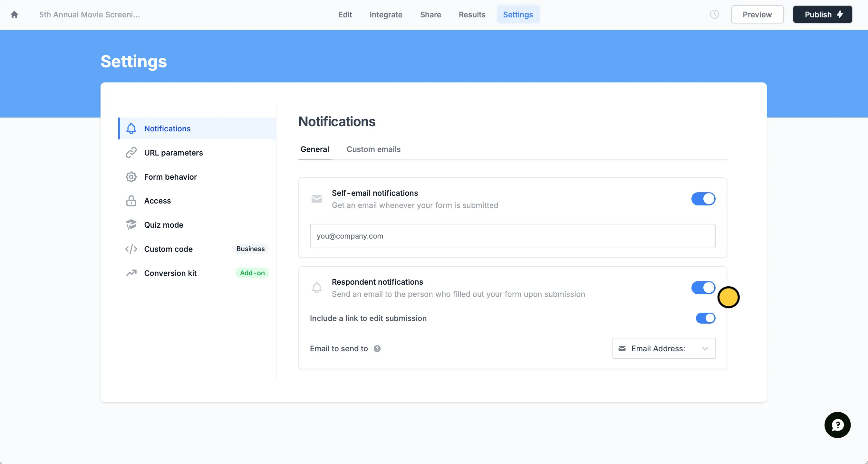Click the question mark next to Email to send to
Viewport: 868px width, 464px height.
click(x=377, y=349)
